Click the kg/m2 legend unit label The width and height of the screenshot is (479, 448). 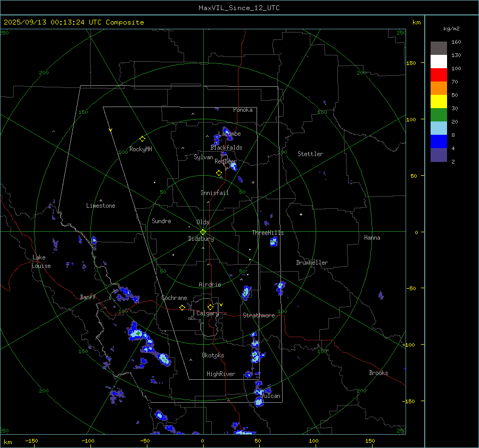coord(451,28)
